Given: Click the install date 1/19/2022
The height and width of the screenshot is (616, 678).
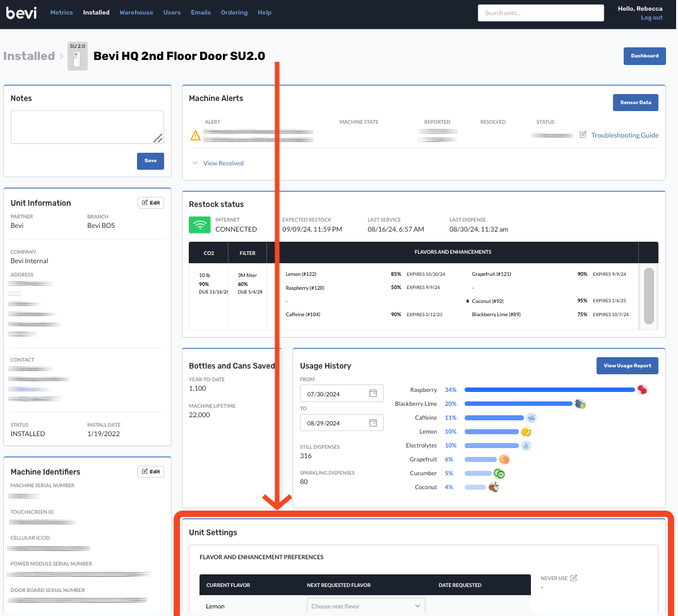Looking at the screenshot, I should click(104, 434).
